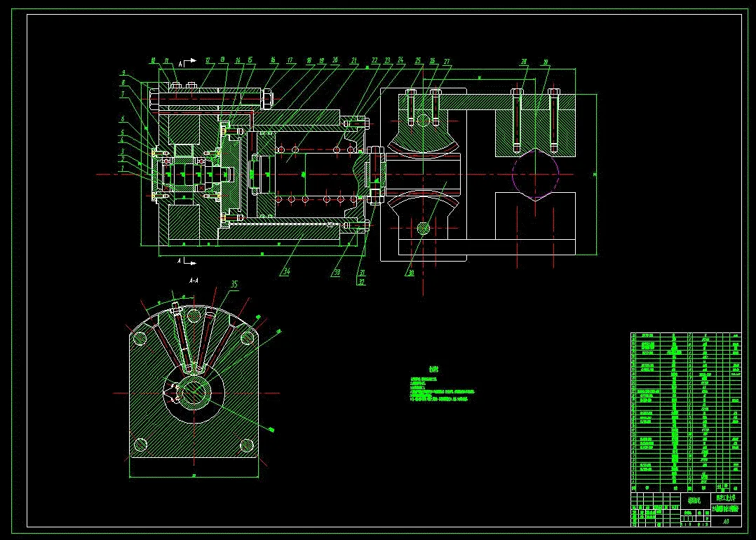The image size is (756, 540).
Task: Click part callout number 6
Action: [123, 119]
